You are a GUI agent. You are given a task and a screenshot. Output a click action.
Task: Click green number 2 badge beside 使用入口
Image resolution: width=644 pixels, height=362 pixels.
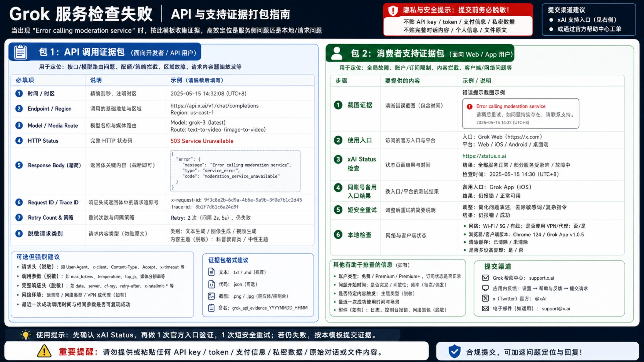click(338, 140)
